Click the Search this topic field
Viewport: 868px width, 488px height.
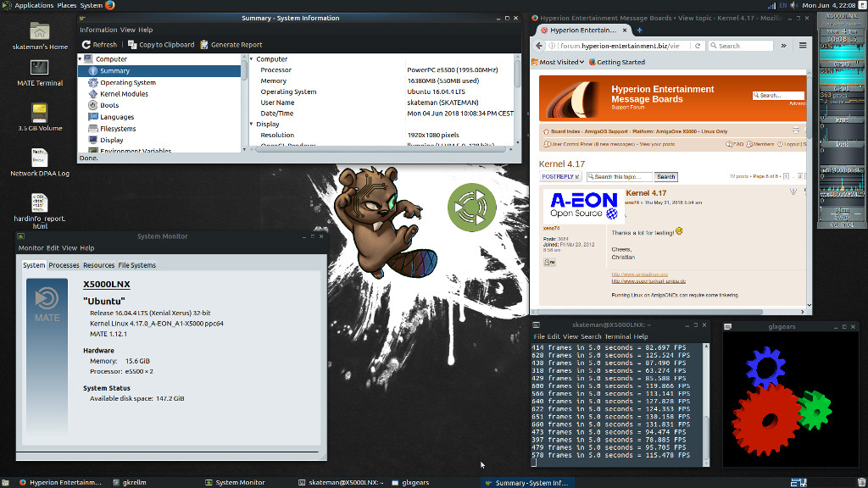click(620, 177)
